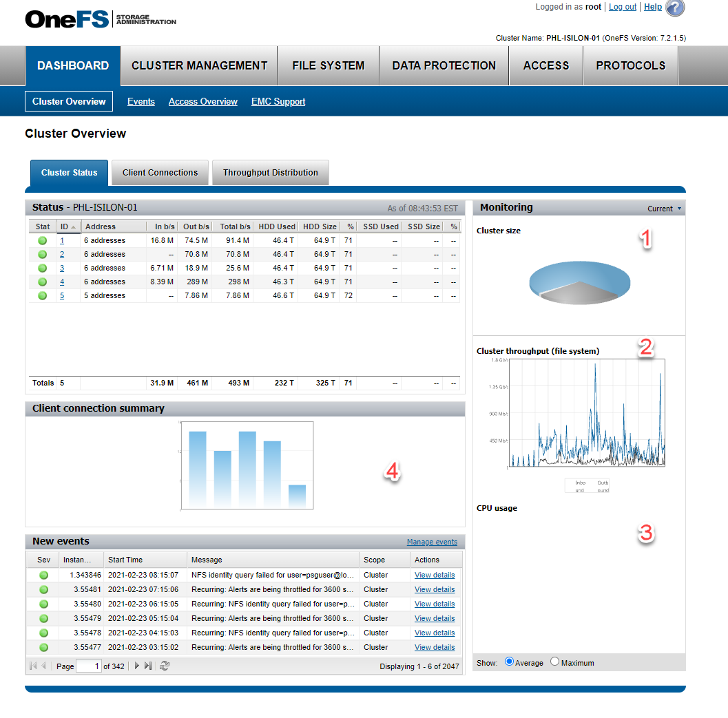The image size is (728, 718).
Task: Click Log out at the top right
Action: (x=622, y=7)
